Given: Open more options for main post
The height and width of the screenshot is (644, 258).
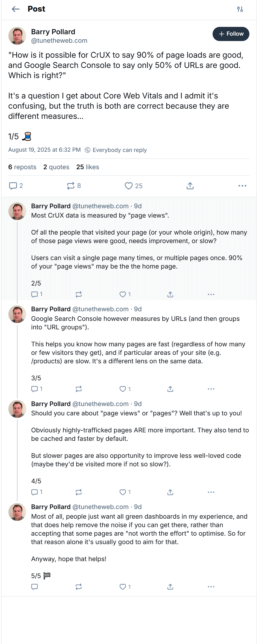Looking at the screenshot, I should click(x=242, y=186).
